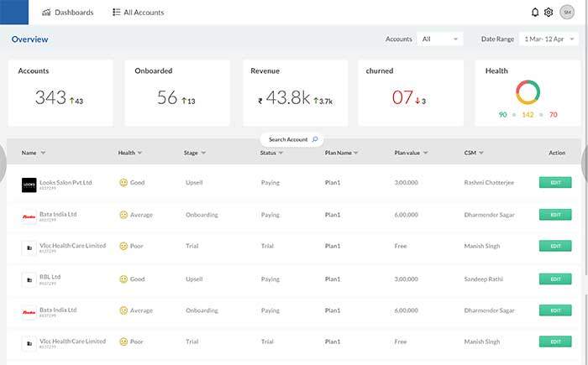
Task: Open the Plan Name column filter arrow
Action: click(356, 153)
